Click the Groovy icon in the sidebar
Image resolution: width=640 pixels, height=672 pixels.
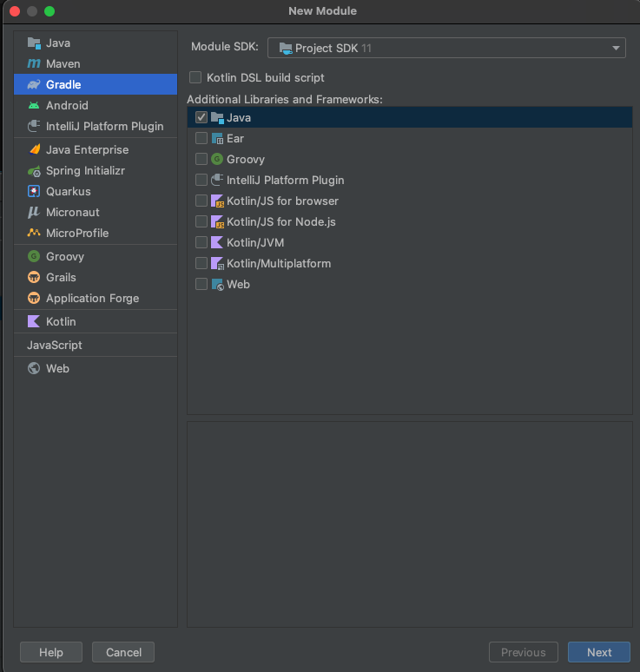pos(34,256)
